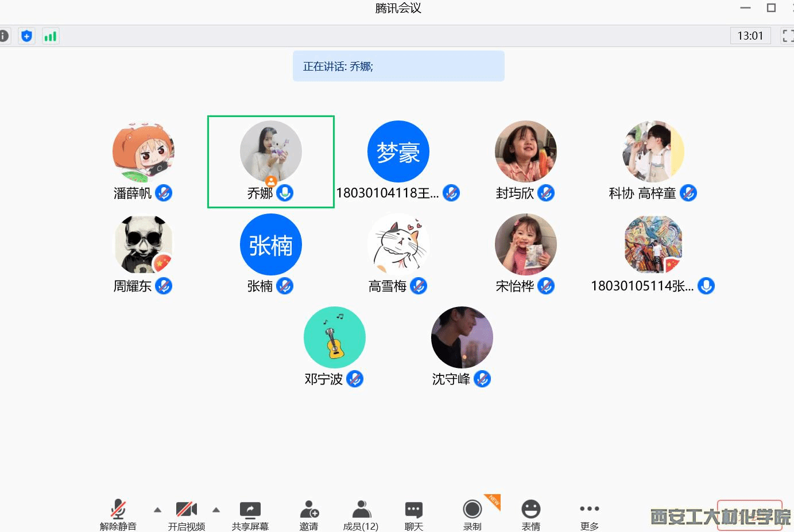Viewport: 794px width, 532px height.
Task: Open the meeting security shield icon
Action: (26, 36)
